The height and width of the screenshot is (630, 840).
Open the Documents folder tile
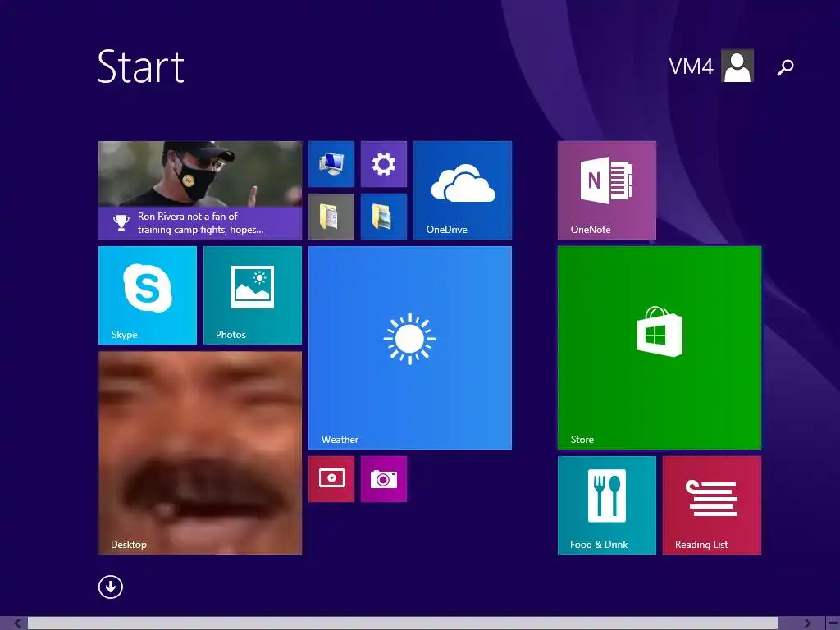coord(331,217)
